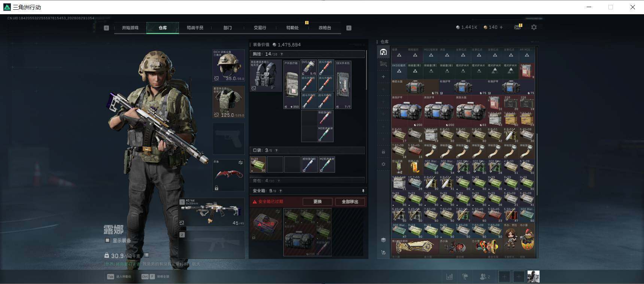The height and width of the screenshot is (284, 644).
Task: Show help for 口袋 capacity
Action: coord(276,150)
